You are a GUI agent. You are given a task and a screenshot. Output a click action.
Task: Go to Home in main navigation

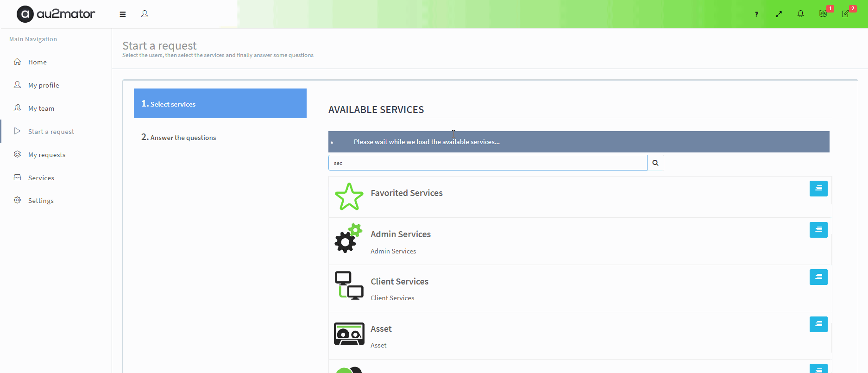[x=37, y=62]
